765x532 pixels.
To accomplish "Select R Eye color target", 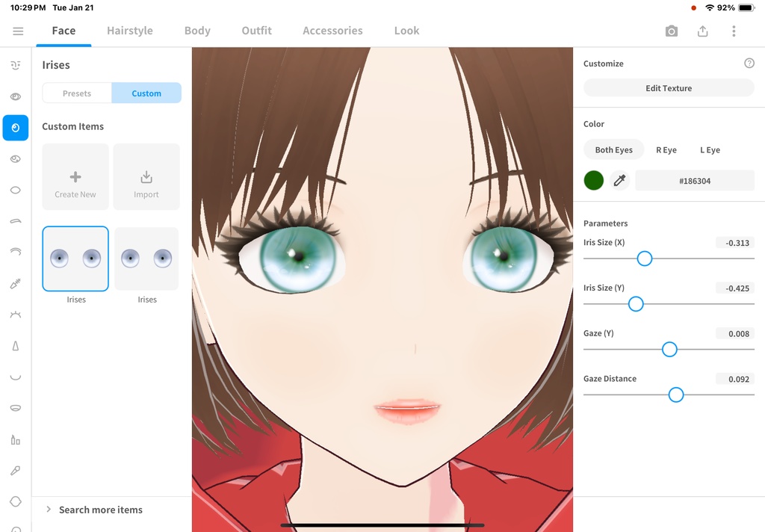I will [x=666, y=149].
